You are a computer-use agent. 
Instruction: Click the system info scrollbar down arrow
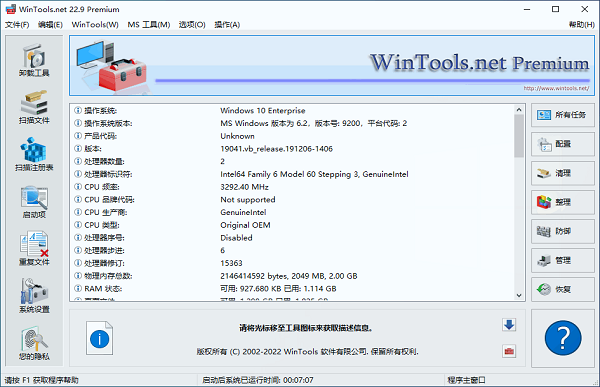pyautogui.click(x=519, y=295)
